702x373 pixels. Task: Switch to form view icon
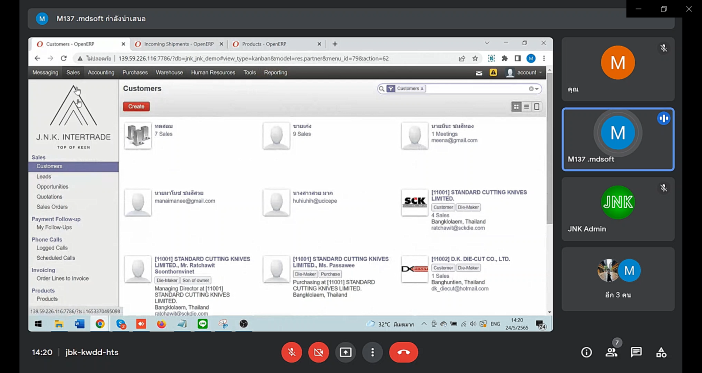536,107
